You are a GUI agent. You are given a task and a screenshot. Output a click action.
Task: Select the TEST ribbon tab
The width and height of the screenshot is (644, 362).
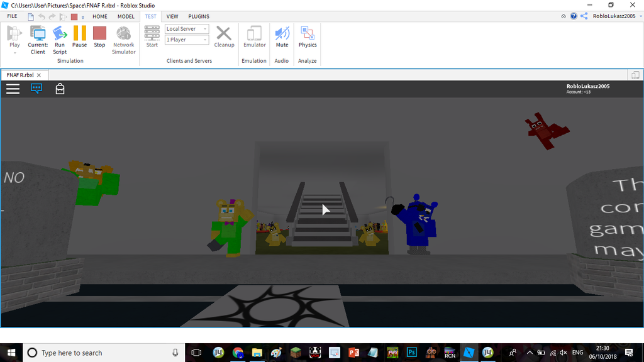point(150,16)
